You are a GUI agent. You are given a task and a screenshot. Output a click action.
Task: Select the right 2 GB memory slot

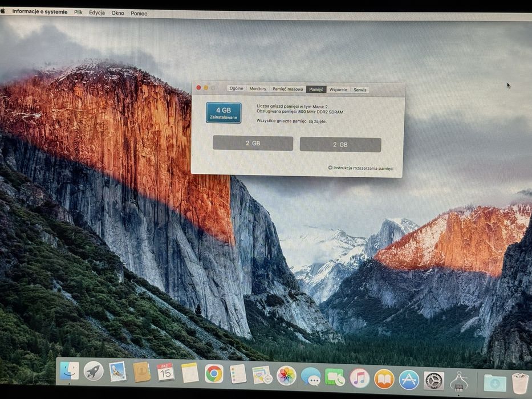[340, 145]
